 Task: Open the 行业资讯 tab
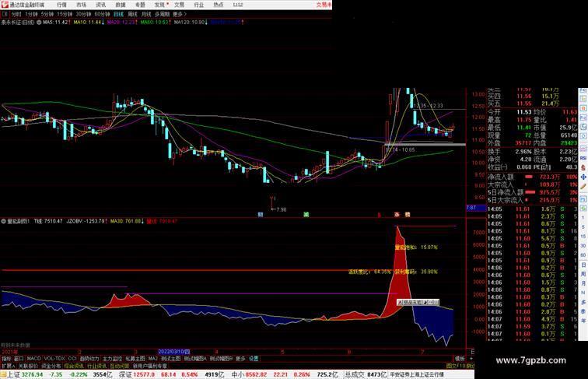96,366
